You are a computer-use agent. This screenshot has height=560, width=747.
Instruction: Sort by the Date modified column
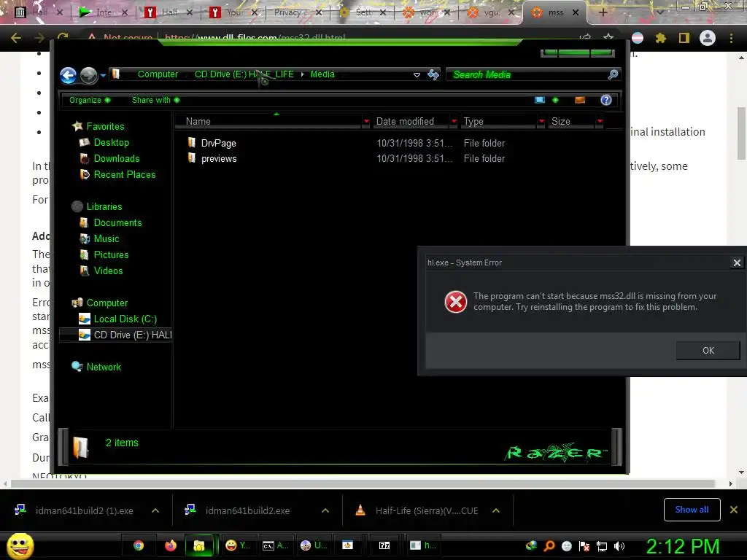[x=411, y=122]
